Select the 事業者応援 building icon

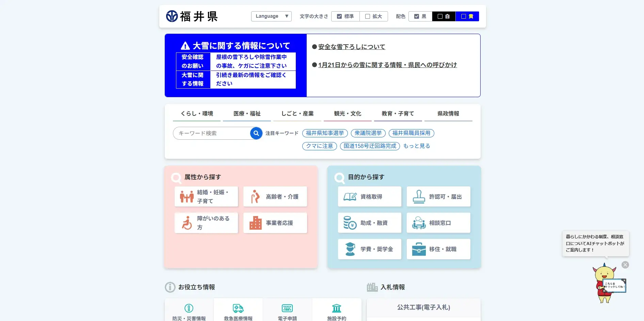[255, 223]
